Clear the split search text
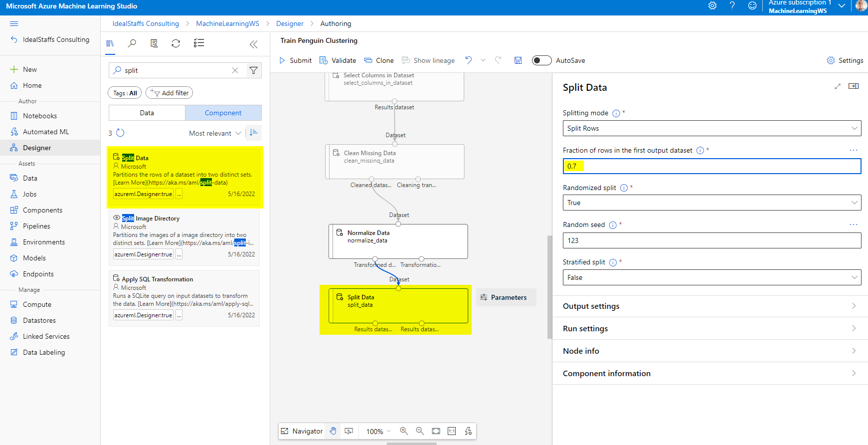Viewport: 868px width, 445px height. (235, 70)
